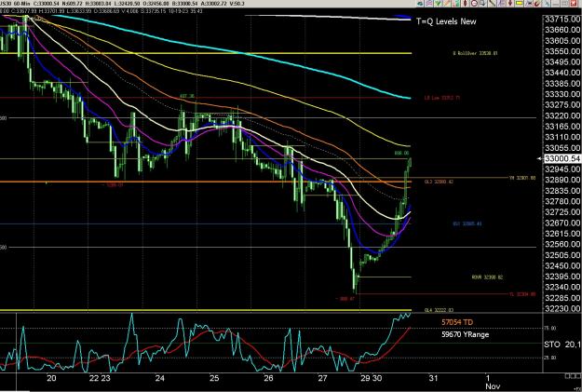The image size is (582, 392).
Task: Click the red down-arrow toolbar icon
Action: [510, 4]
